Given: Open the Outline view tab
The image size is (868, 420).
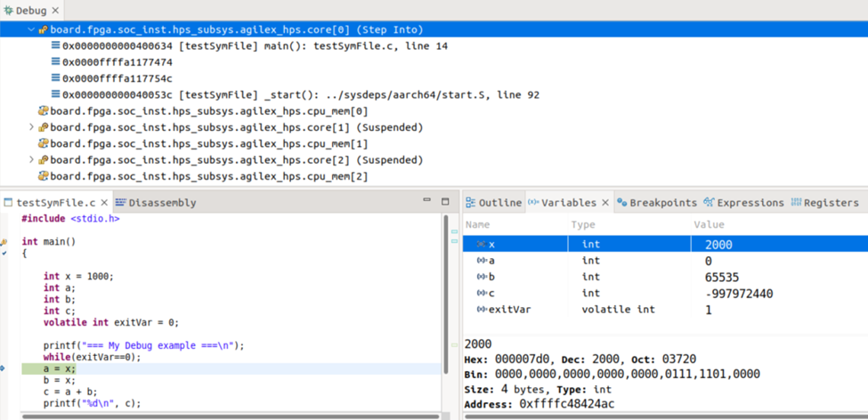Looking at the screenshot, I should [x=494, y=203].
